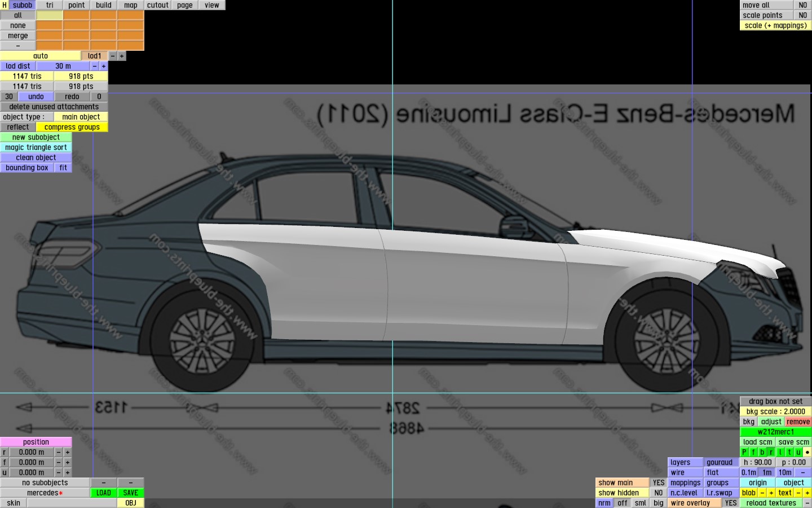Decrease lod dist with the minus button

(x=95, y=66)
